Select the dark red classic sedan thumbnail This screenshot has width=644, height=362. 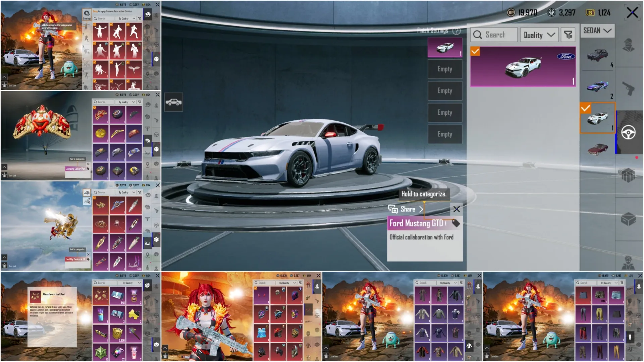597,149
